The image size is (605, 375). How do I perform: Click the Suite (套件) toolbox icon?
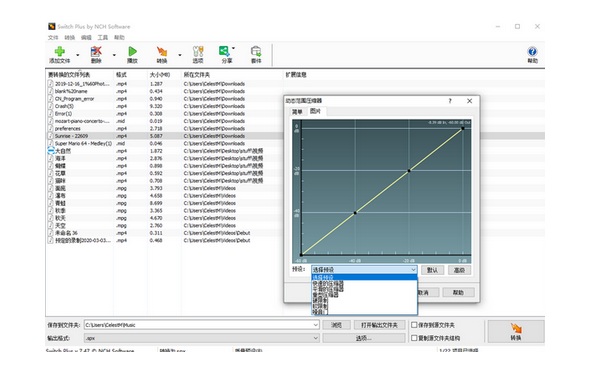click(256, 51)
